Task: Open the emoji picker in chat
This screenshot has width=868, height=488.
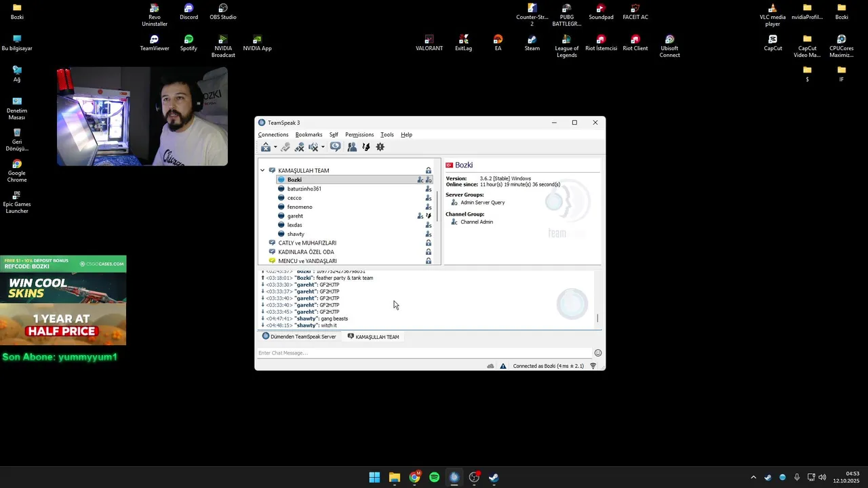Action: click(598, 353)
